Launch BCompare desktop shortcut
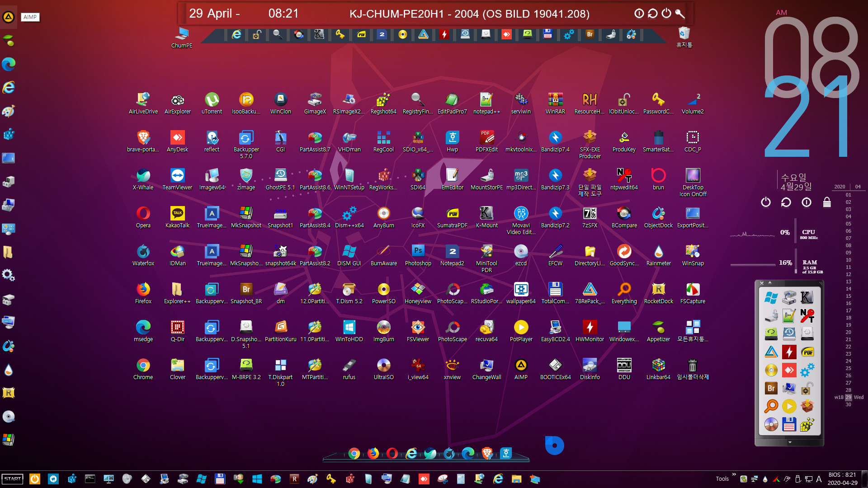The height and width of the screenshot is (488, 868). point(624,217)
